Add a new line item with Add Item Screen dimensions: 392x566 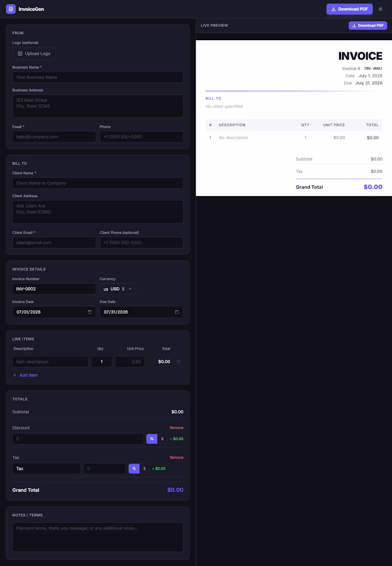click(x=25, y=375)
